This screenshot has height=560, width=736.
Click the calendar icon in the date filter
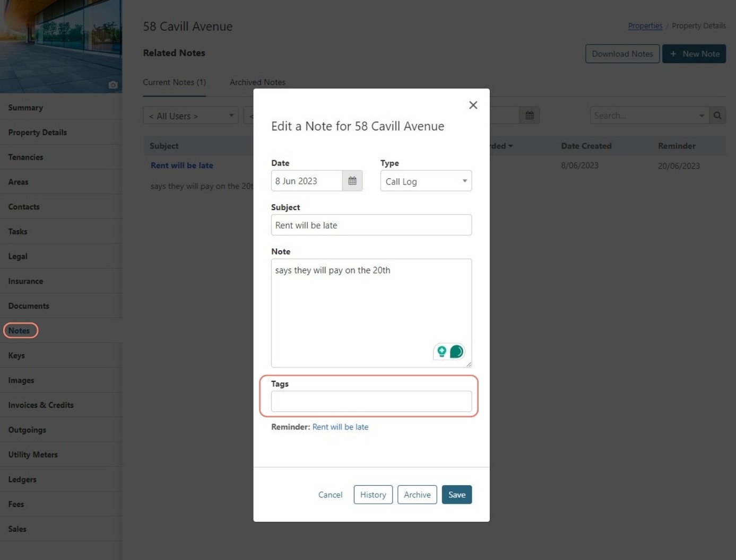click(x=529, y=115)
